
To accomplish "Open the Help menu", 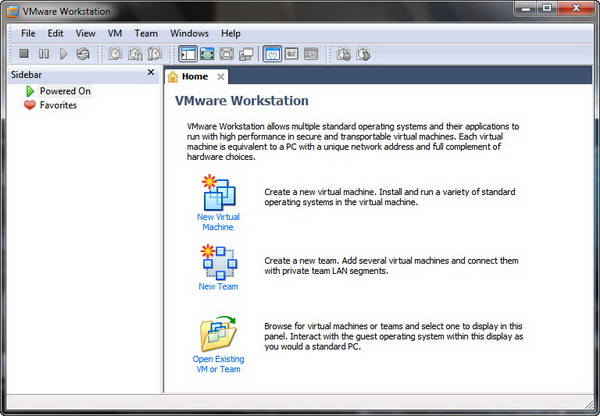I will pyautogui.click(x=231, y=34).
